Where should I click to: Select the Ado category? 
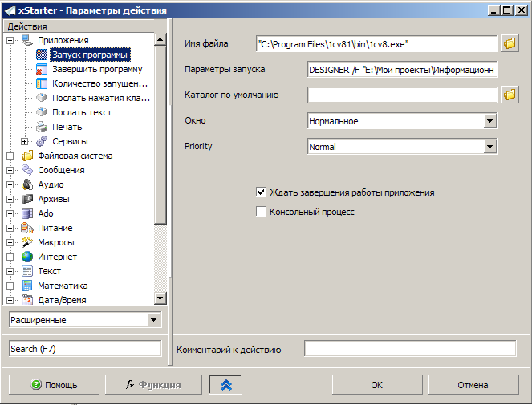click(x=46, y=213)
